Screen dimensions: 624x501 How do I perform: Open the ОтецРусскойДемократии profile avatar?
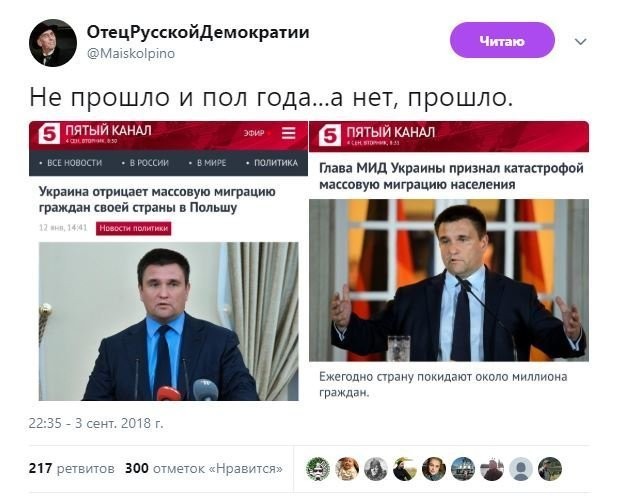click(53, 43)
